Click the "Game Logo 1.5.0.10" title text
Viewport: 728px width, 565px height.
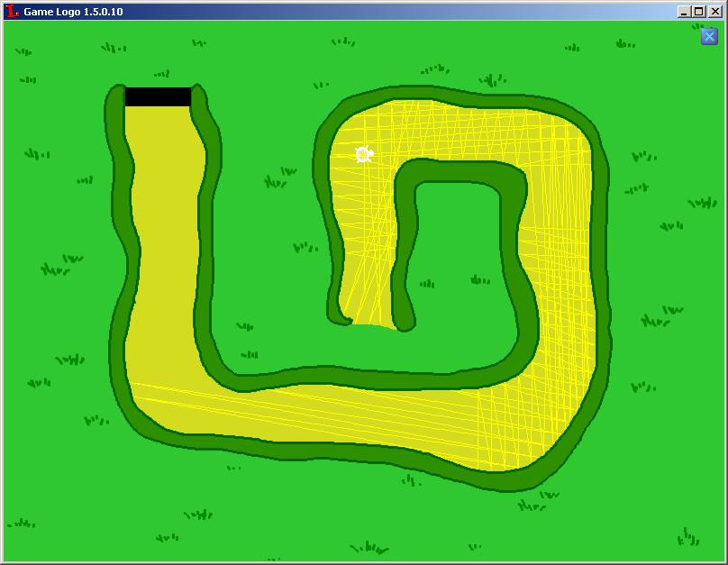[x=73, y=12]
